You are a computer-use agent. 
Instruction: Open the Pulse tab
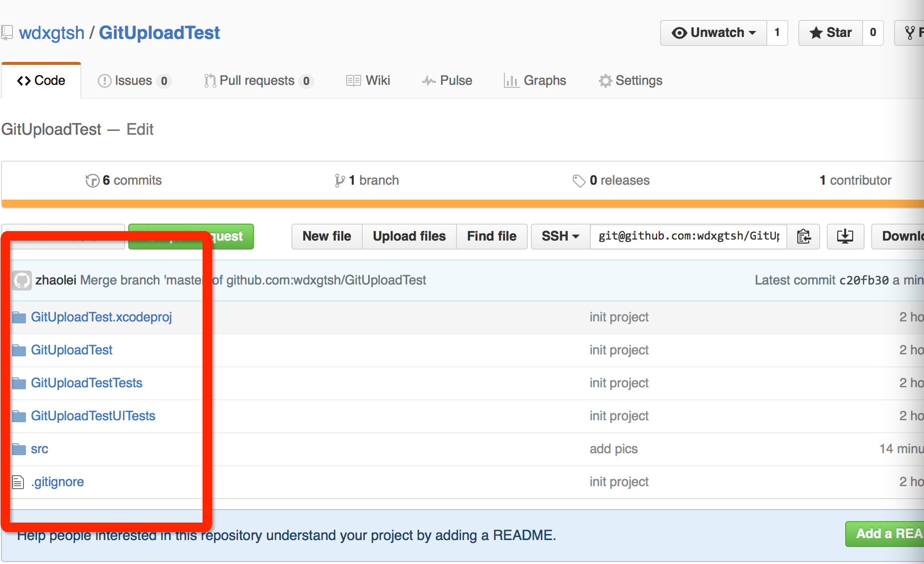[447, 81]
